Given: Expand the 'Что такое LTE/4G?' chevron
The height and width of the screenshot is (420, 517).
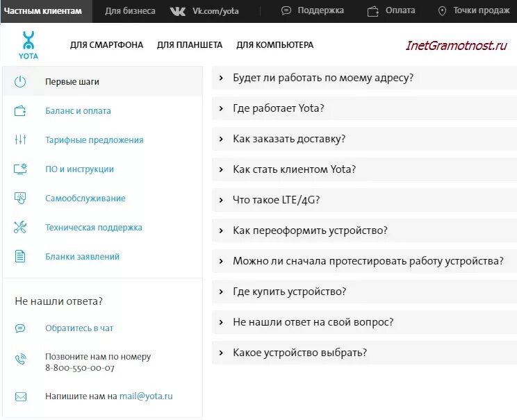Looking at the screenshot, I should pyautogui.click(x=221, y=201).
